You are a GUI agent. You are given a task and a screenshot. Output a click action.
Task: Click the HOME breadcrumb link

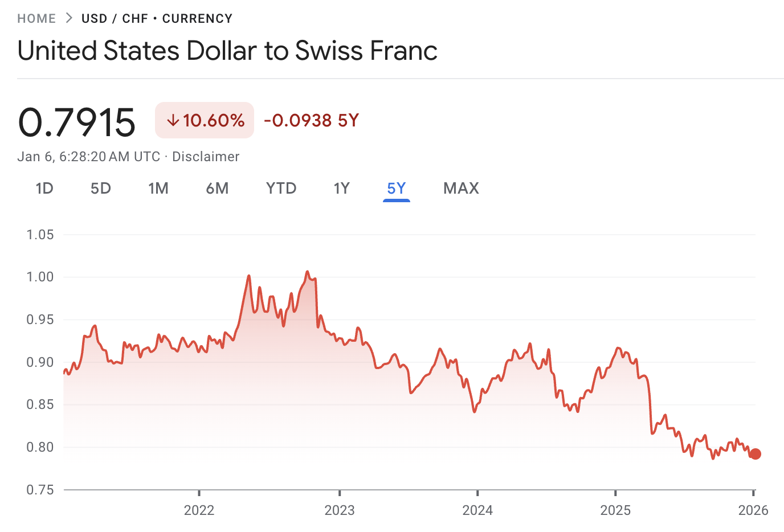(x=36, y=18)
